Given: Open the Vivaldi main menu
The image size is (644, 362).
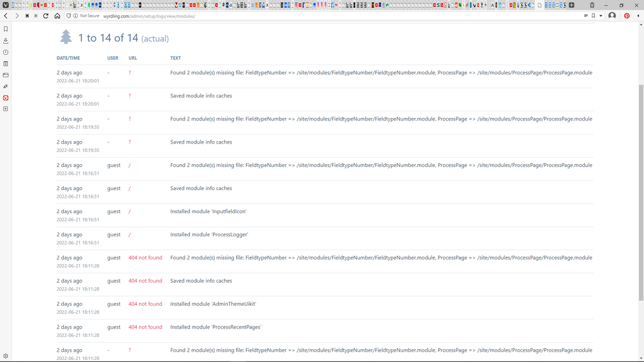Looking at the screenshot, I should coord(5,5).
